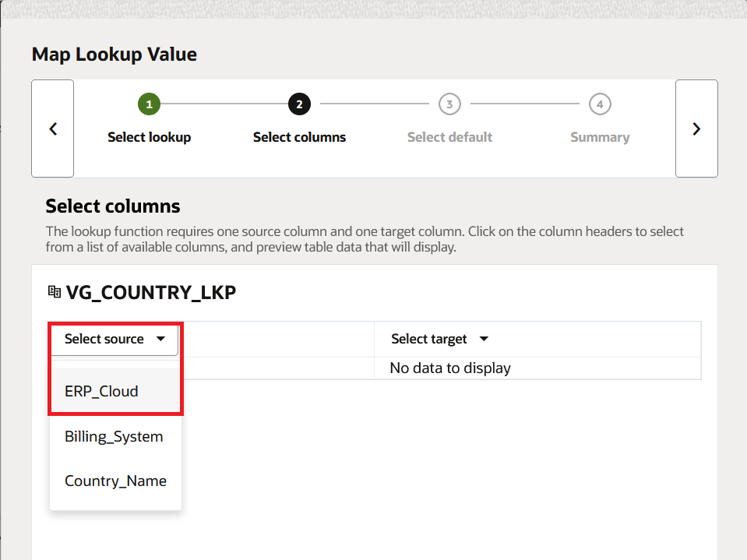747x560 pixels.
Task: Jump to the Select default step label
Action: click(x=449, y=137)
